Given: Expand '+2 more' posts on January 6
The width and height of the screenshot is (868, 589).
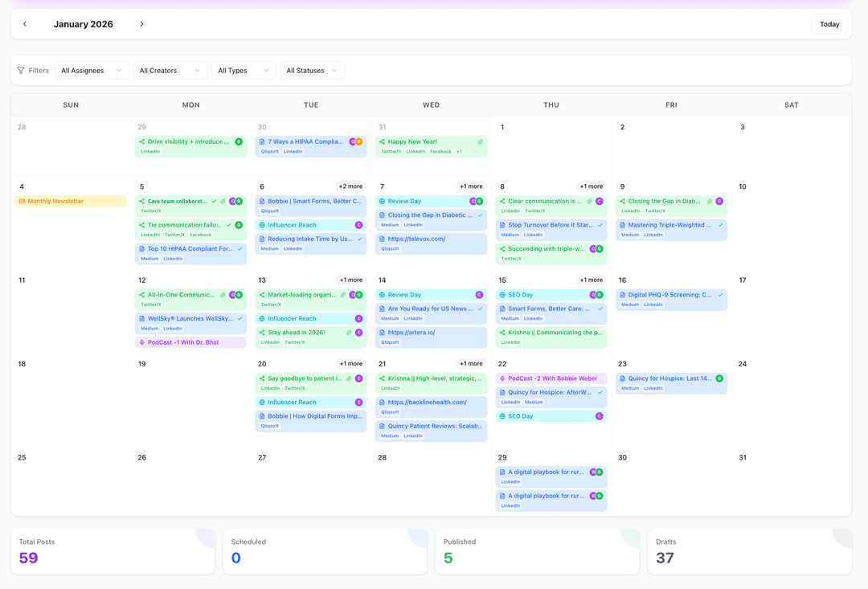Looking at the screenshot, I should click(350, 186).
